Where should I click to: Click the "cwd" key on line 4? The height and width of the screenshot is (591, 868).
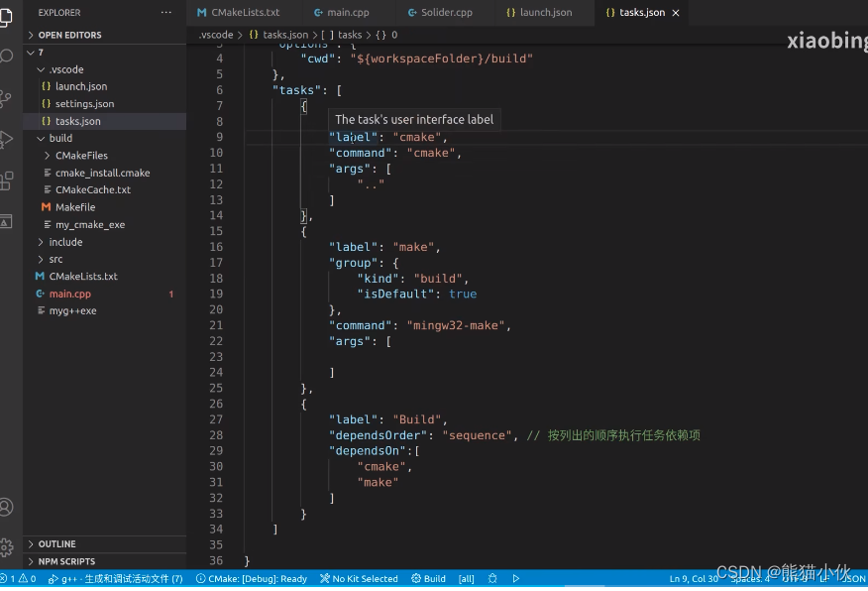coord(318,59)
